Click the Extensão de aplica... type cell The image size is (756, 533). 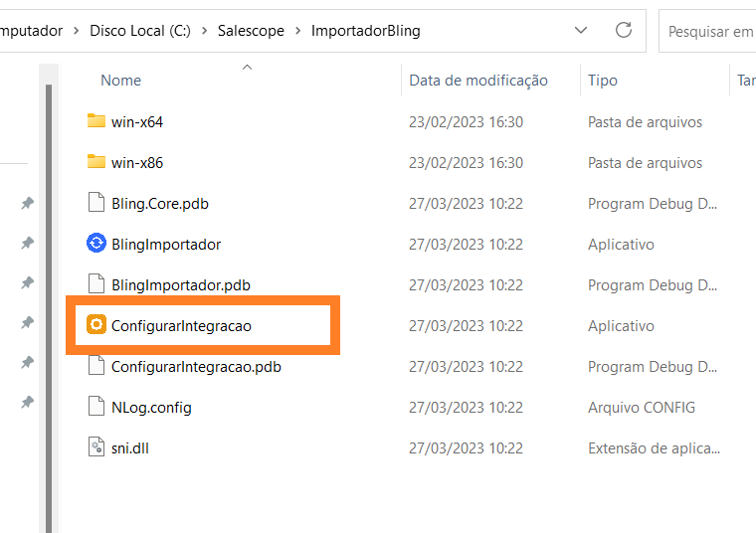[x=655, y=448]
